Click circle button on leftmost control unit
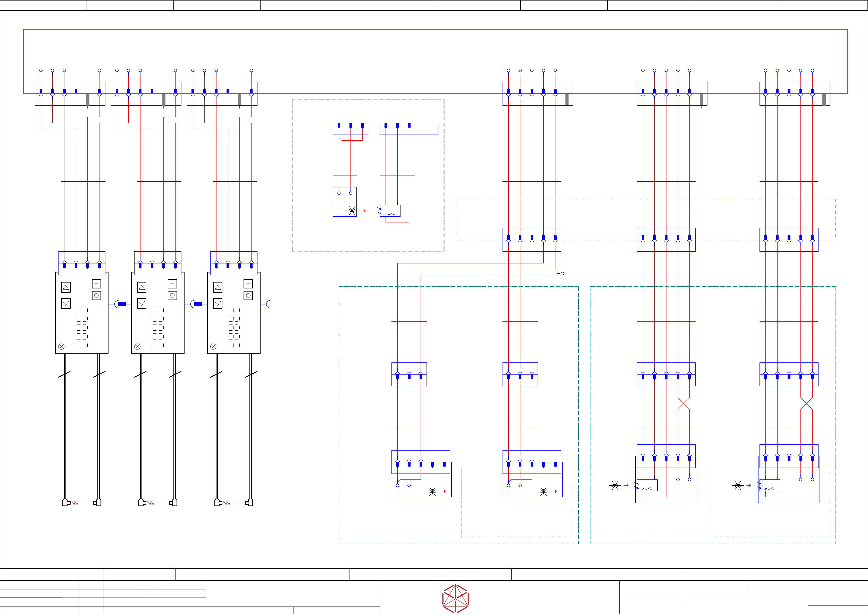The height and width of the screenshot is (614, 868). point(96,296)
